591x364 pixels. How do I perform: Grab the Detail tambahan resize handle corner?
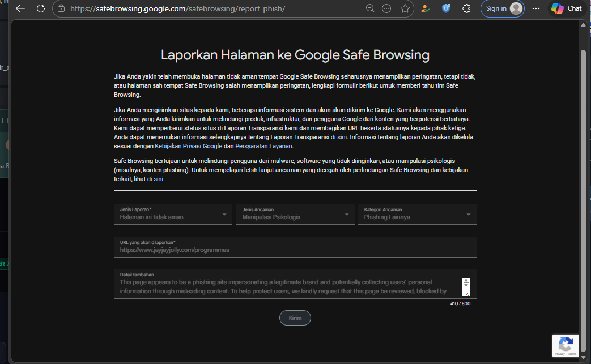pos(466,293)
